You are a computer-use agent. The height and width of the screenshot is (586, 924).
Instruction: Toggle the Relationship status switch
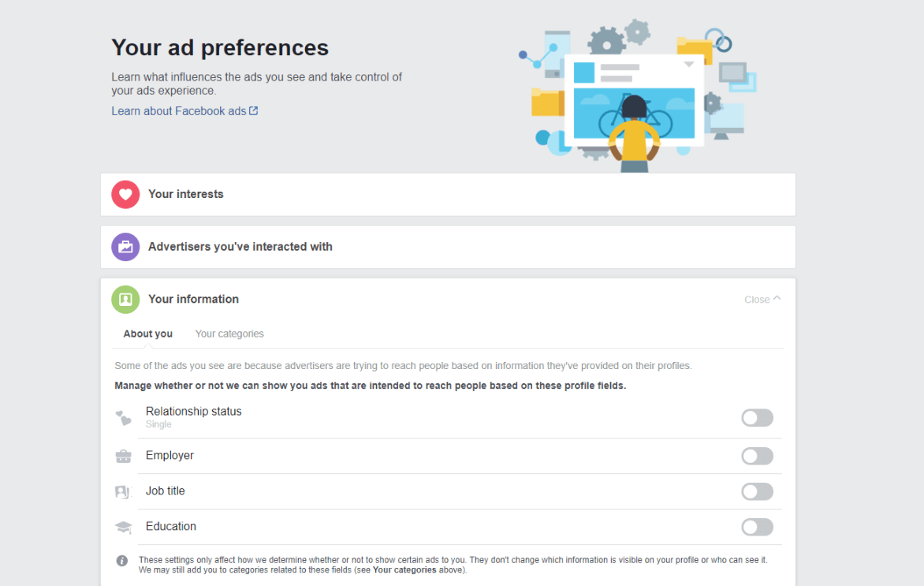click(757, 418)
